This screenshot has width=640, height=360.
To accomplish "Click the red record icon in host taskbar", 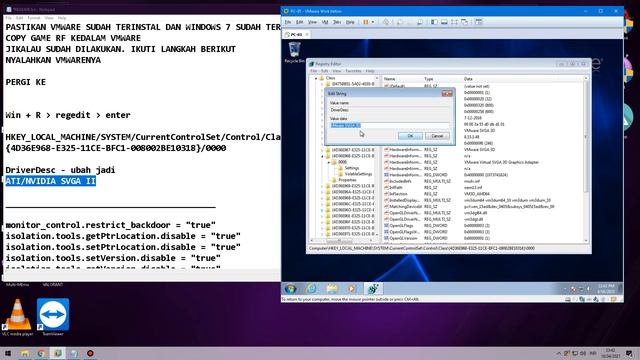I will (x=90, y=353).
